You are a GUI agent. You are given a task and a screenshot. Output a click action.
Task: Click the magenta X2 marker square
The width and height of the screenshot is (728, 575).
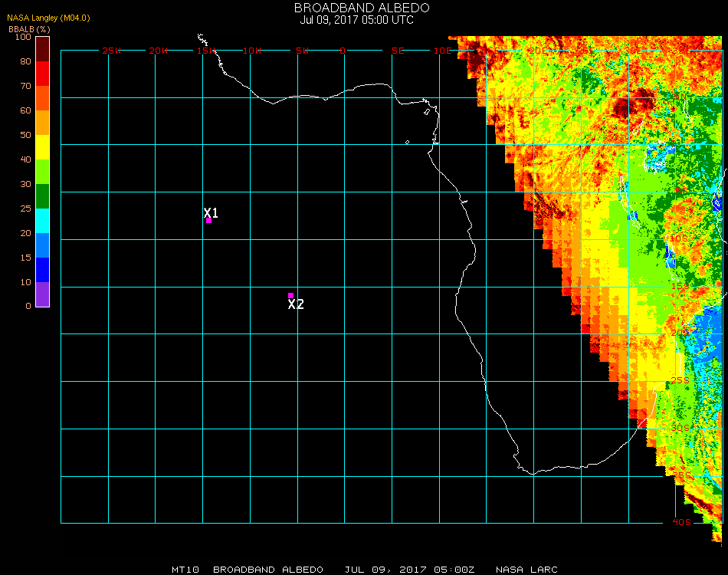tap(290, 295)
